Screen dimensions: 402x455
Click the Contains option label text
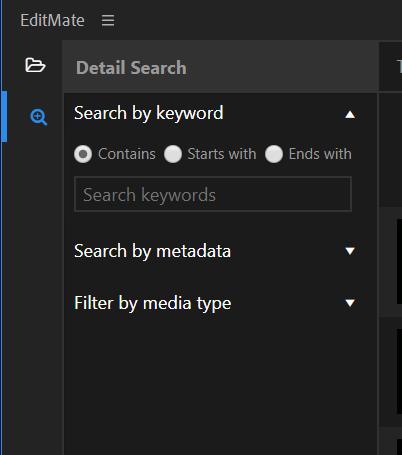coord(127,154)
